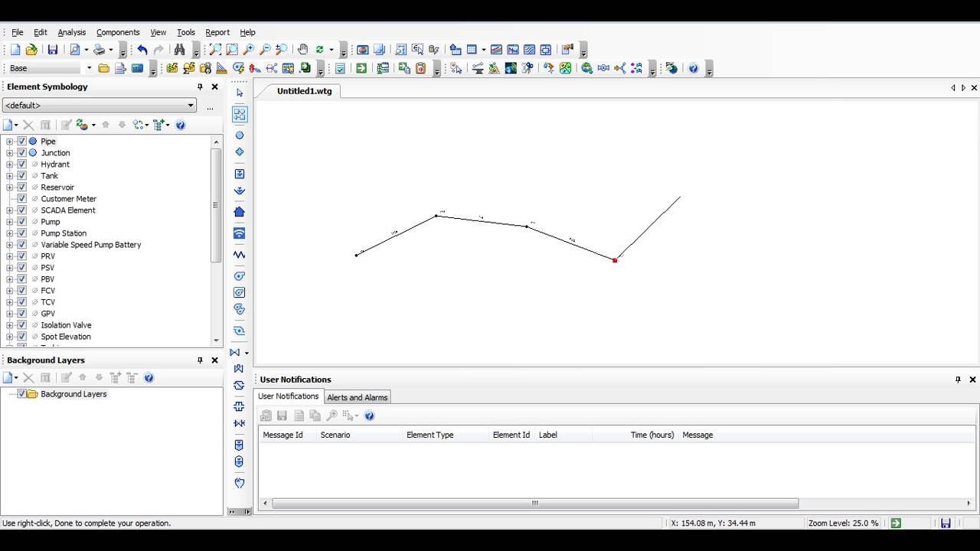
Task: Open User Notifications help icon
Action: (x=369, y=416)
